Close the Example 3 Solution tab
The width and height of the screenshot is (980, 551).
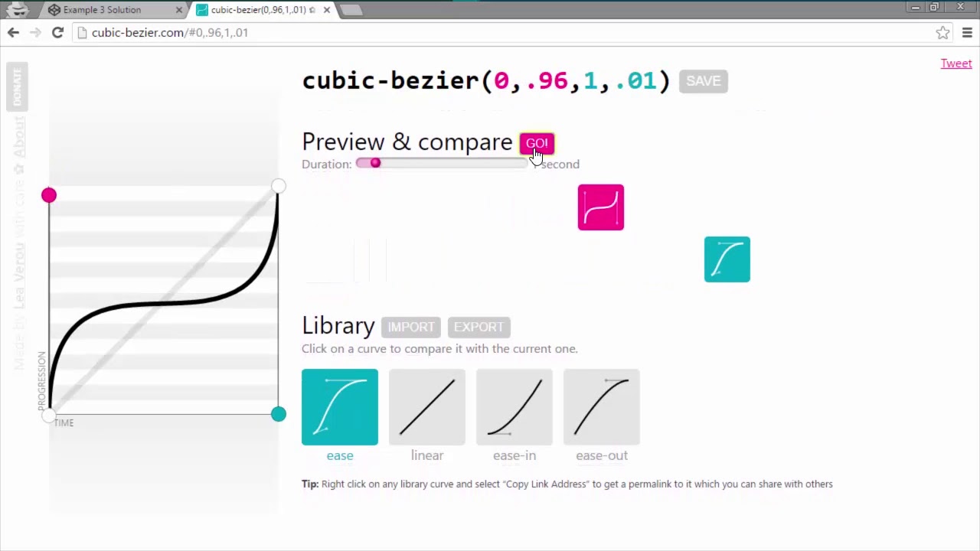pyautogui.click(x=179, y=10)
